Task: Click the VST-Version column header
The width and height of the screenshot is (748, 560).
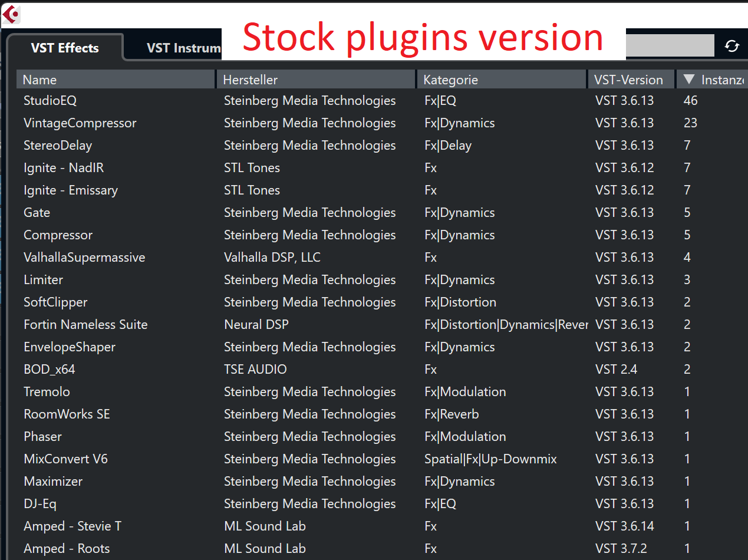Action: pyautogui.click(x=628, y=80)
